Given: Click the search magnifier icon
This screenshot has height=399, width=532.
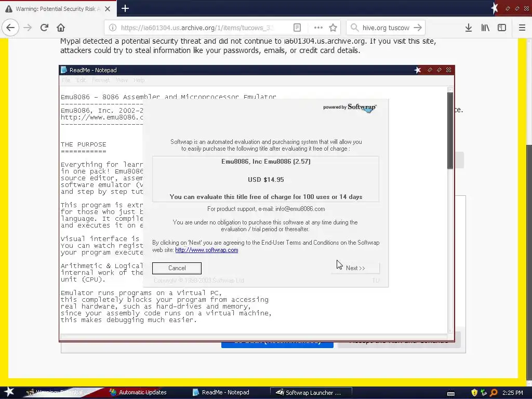Looking at the screenshot, I should pos(354,28).
